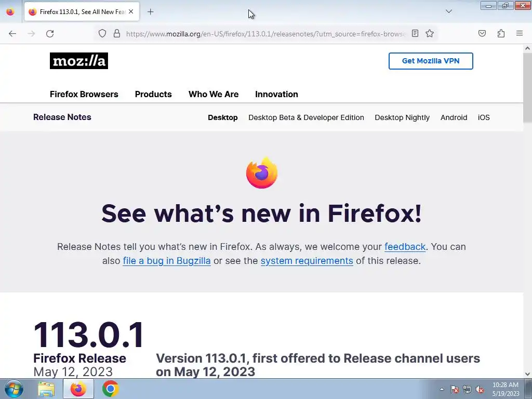Open the feedback link
Viewport: 532px width, 399px height.
(405, 247)
